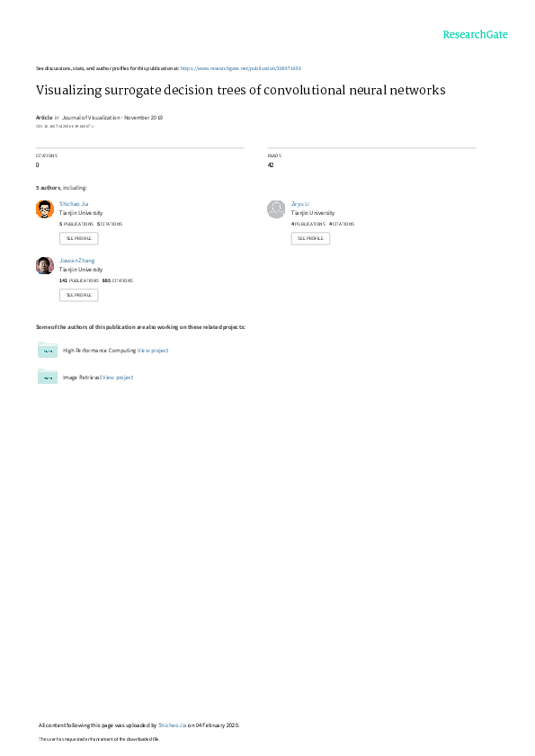Open View project link for Image Retrieval
The image size is (535, 756).
(118, 378)
